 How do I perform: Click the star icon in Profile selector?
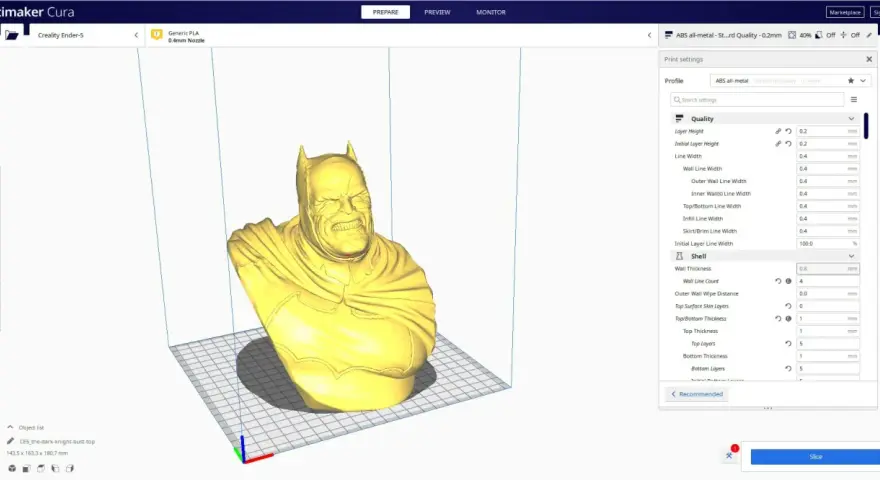[x=851, y=81]
